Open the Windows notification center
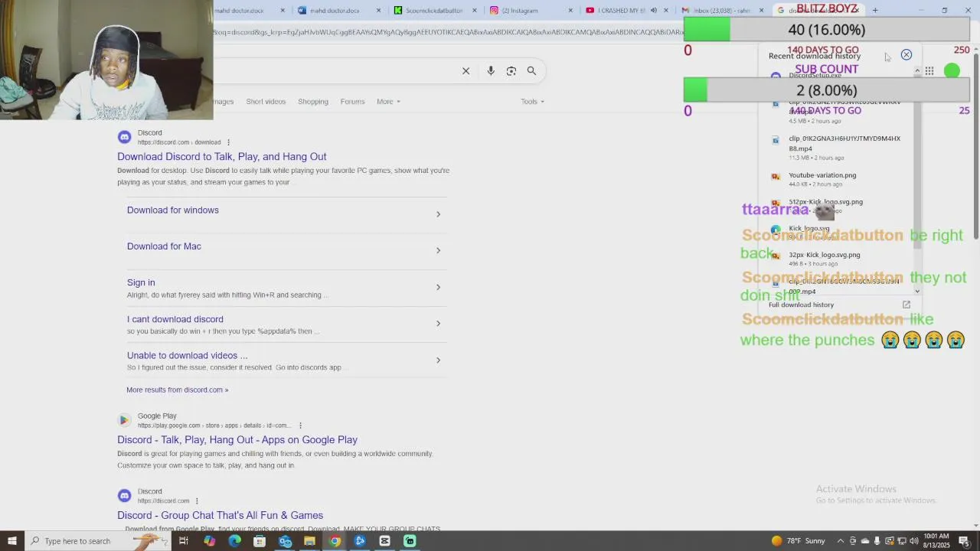The image size is (980, 551). (964, 541)
